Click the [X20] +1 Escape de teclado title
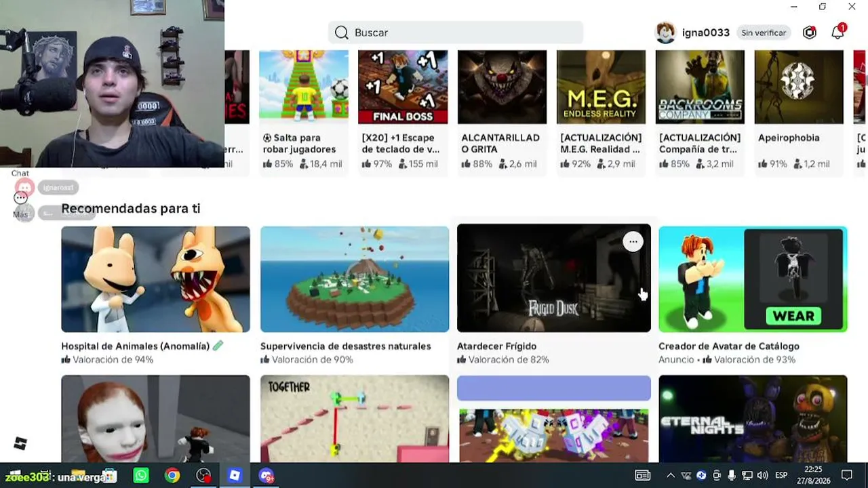Screen dimensions: 868x488 [401, 143]
